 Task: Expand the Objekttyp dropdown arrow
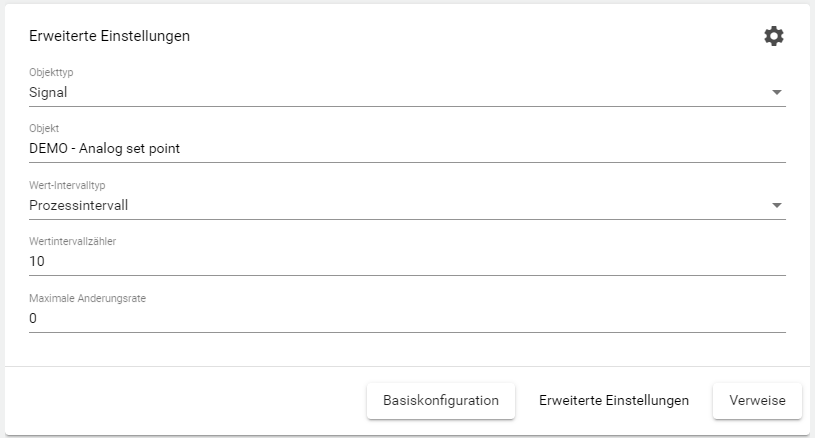click(777, 93)
